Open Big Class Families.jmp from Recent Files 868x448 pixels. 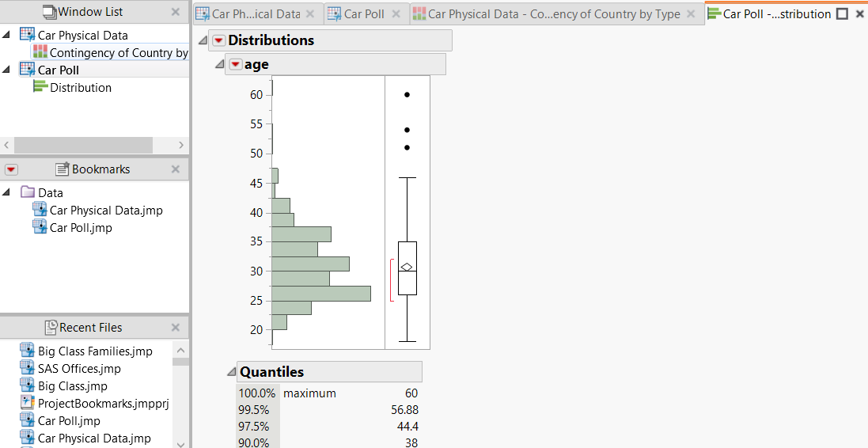95,351
